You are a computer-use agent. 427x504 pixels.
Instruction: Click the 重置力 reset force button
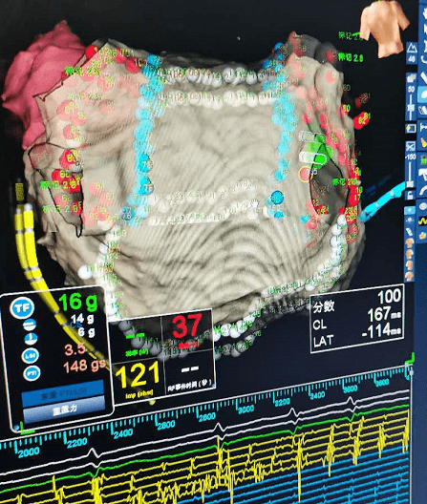(64, 409)
